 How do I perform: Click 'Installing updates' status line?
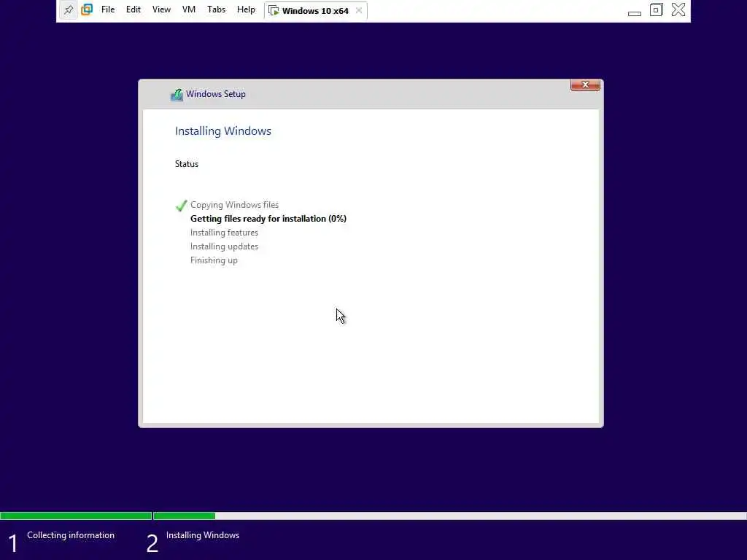(225, 246)
